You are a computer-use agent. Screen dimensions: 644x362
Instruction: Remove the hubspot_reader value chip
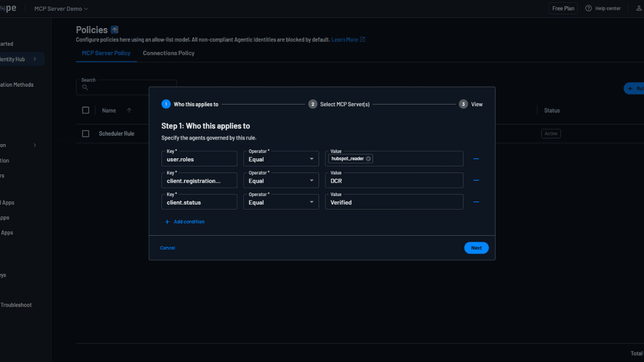pyautogui.click(x=368, y=158)
